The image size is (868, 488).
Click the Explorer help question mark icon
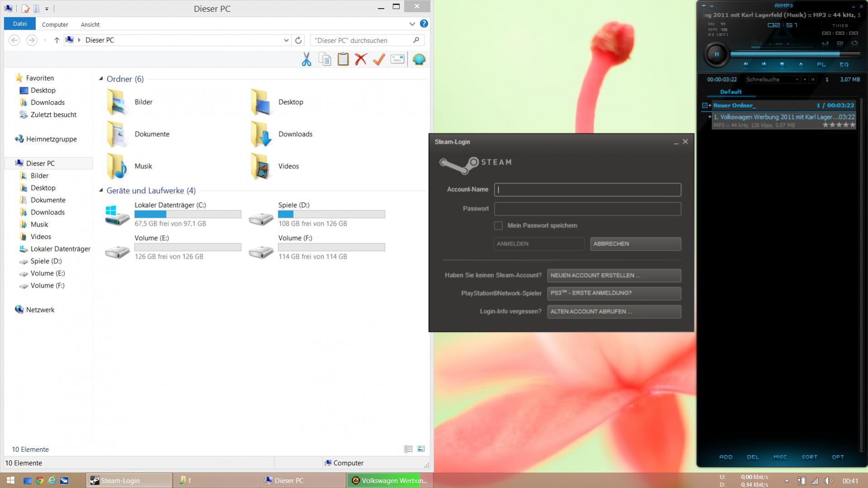point(424,24)
